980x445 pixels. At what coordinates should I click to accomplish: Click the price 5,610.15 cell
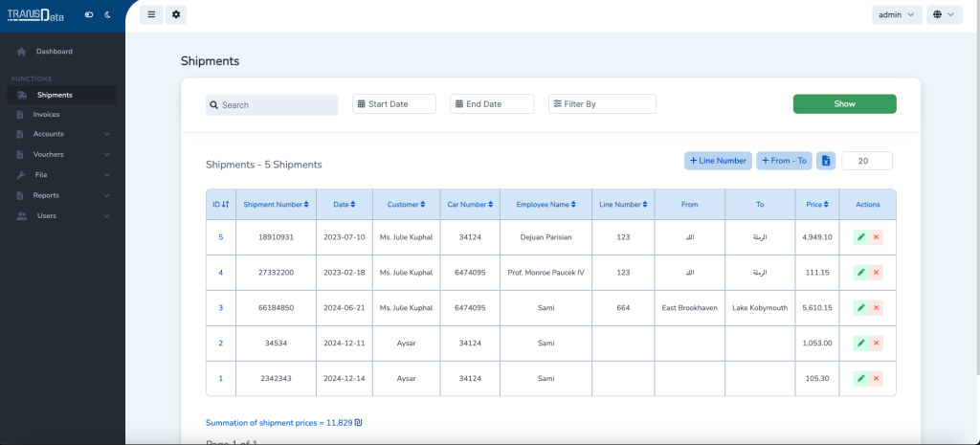coord(817,308)
